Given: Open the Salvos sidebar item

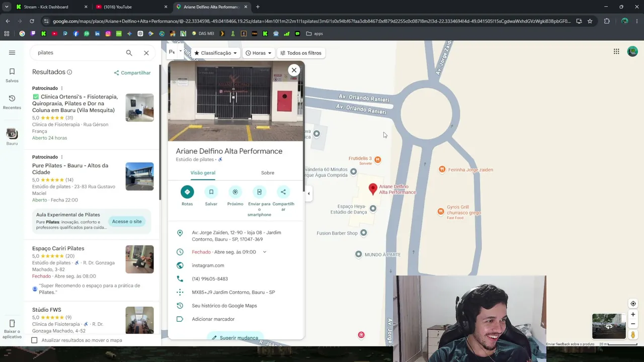Looking at the screenshot, I should pos(12,75).
